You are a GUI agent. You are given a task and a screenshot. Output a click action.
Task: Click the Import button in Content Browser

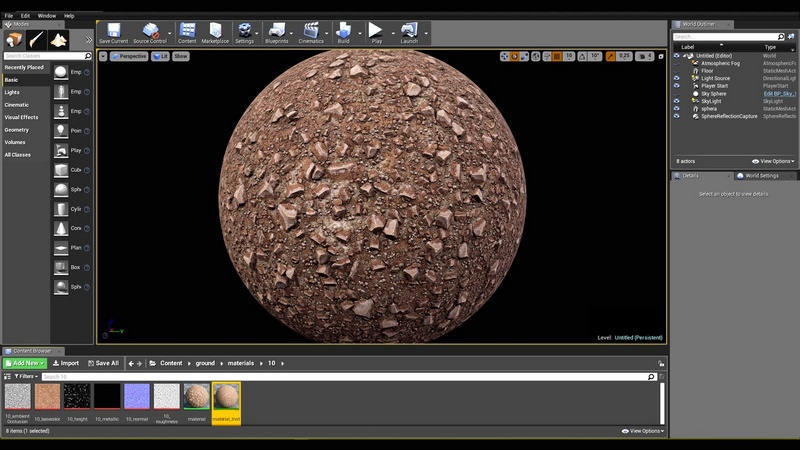pos(66,363)
